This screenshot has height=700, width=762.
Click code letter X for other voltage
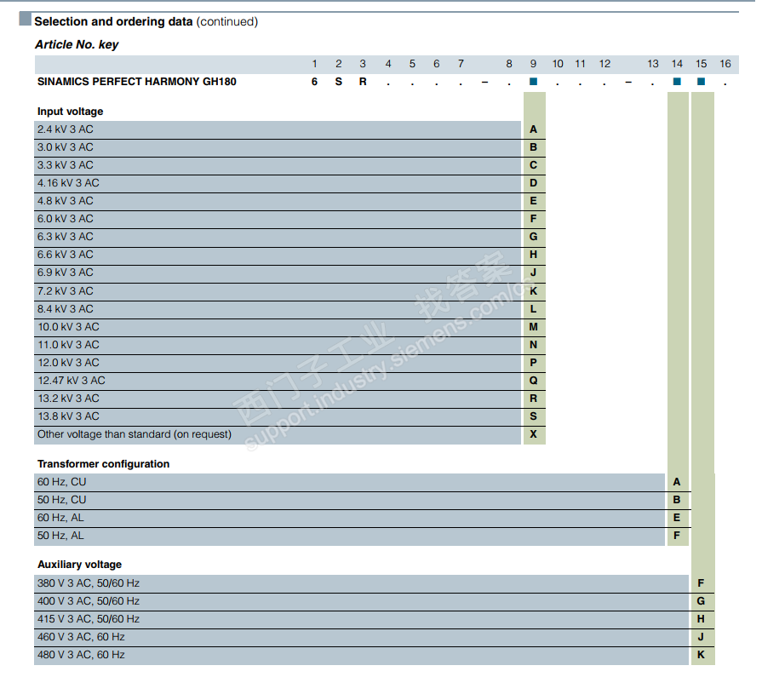(533, 434)
